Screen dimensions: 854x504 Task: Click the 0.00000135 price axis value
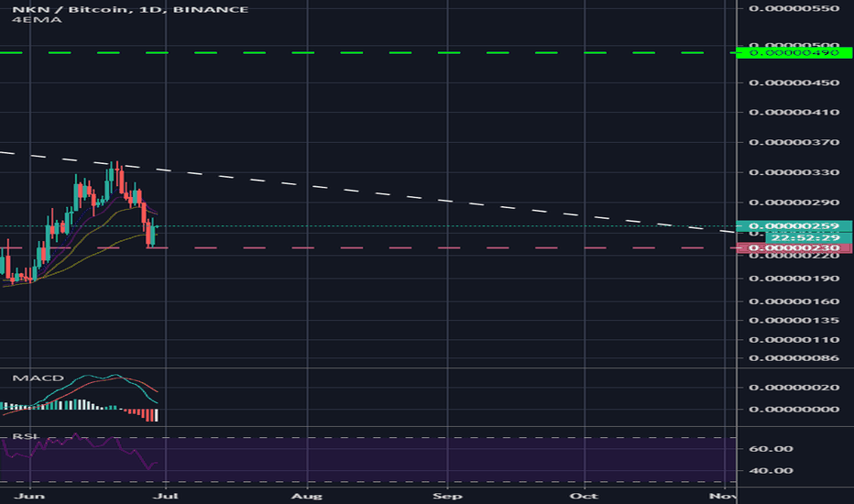794,320
